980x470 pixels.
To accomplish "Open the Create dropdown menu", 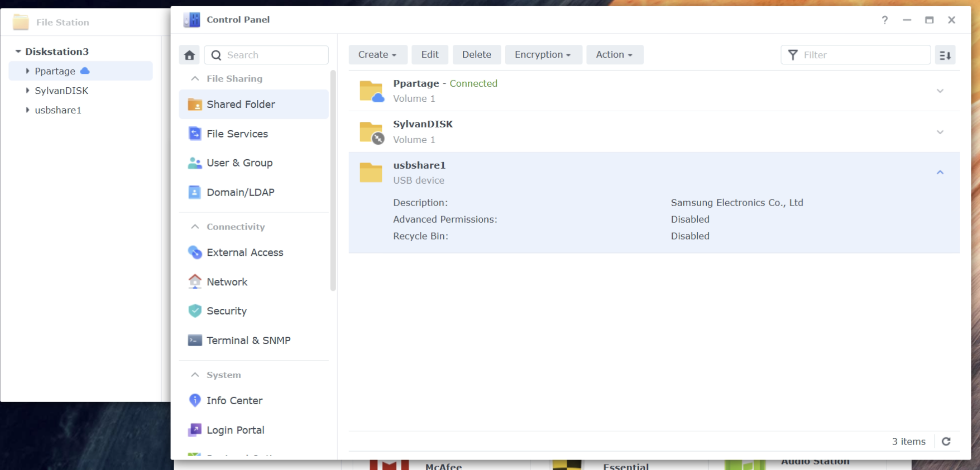I will (x=377, y=55).
